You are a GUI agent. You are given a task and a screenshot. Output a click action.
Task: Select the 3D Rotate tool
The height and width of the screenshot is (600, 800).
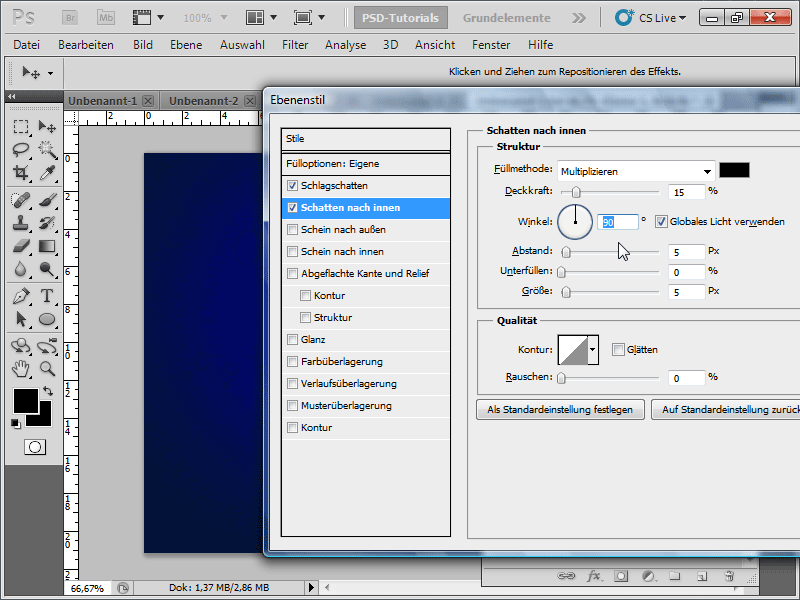[x=21, y=346]
